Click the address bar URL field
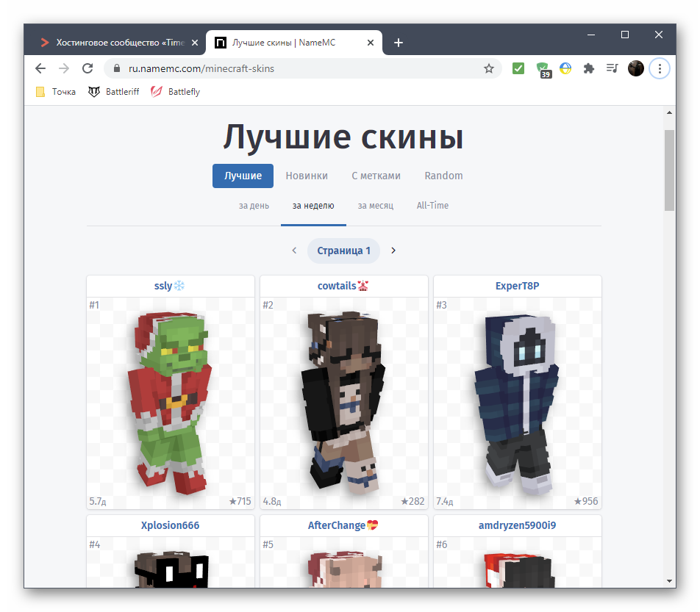 [294, 68]
